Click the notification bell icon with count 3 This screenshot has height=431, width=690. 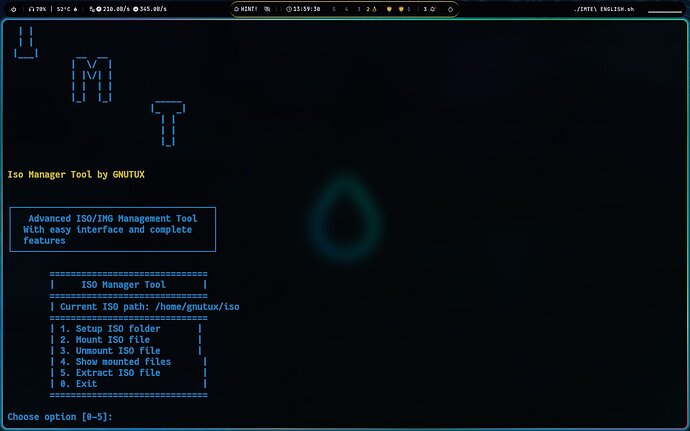click(x=428, y=9)
